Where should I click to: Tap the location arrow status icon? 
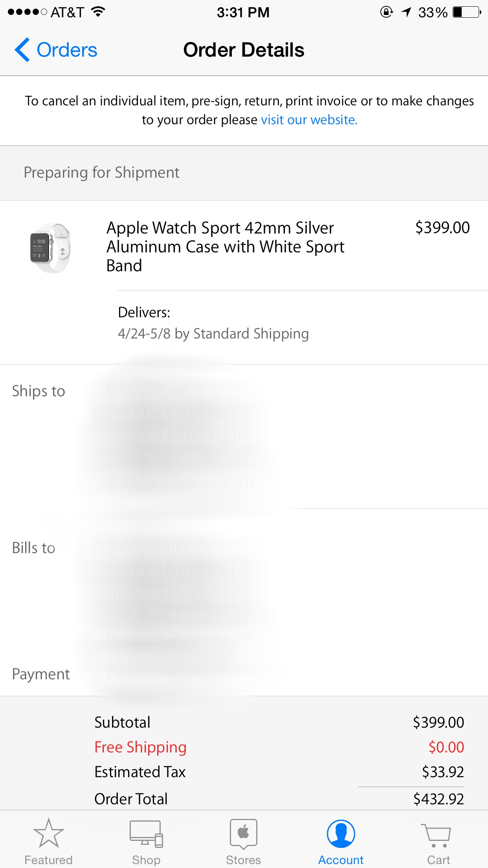pyautogui.click(x=406, y=12)
